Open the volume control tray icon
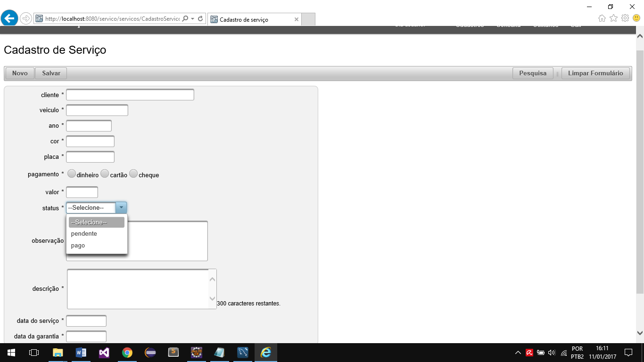Viewport: 644px width, 362px height. [x=552, y=353]
